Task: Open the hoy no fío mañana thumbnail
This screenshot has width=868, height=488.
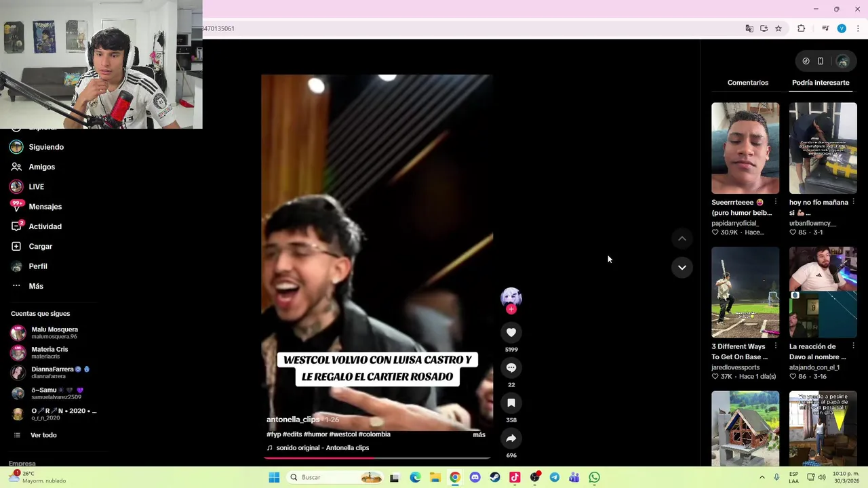Action: (x=823, y=148)
